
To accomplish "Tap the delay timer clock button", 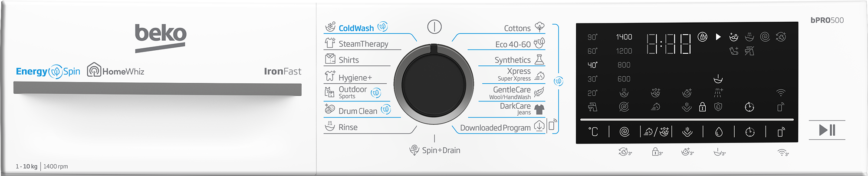I will pyautogui.click(x=750, y=132).
